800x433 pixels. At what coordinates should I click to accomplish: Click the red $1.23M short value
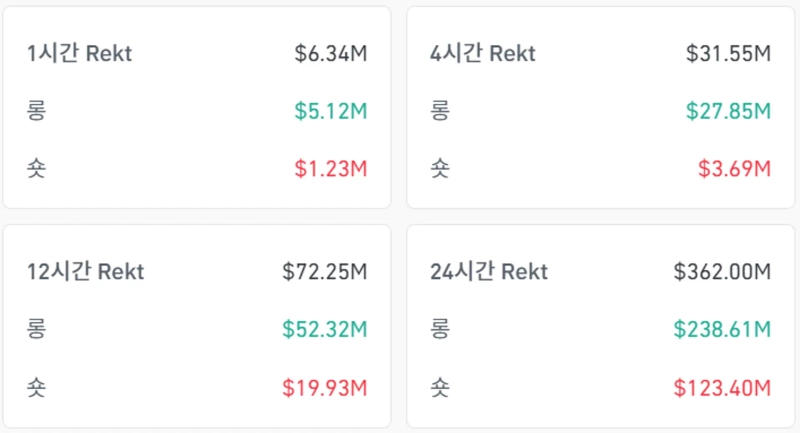click(x=331, y=169)
